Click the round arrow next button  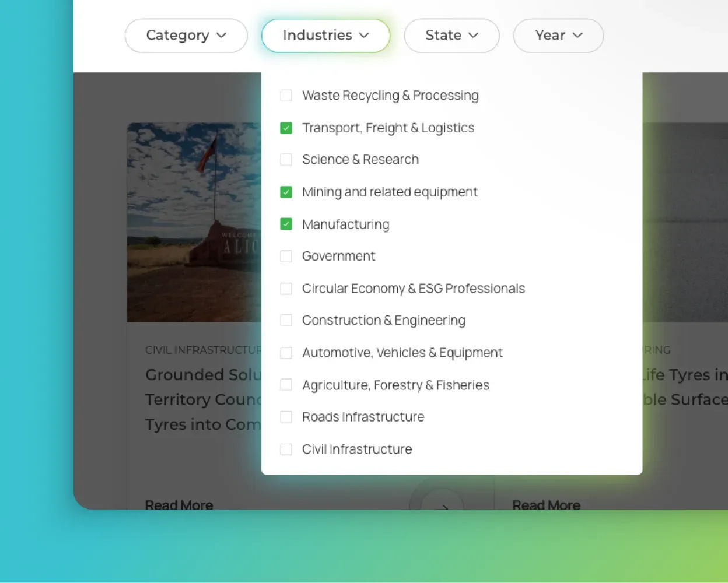coord(442,502)
